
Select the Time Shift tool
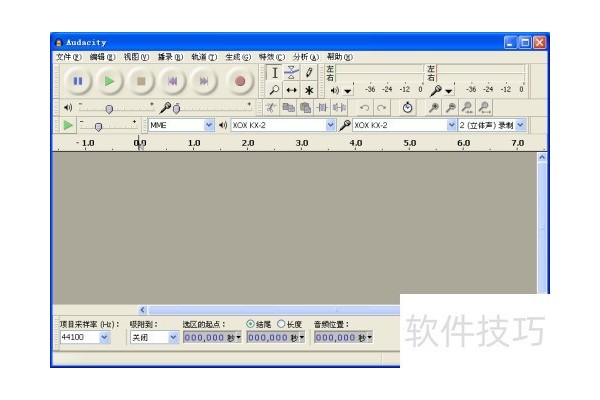tap(292, 90)
